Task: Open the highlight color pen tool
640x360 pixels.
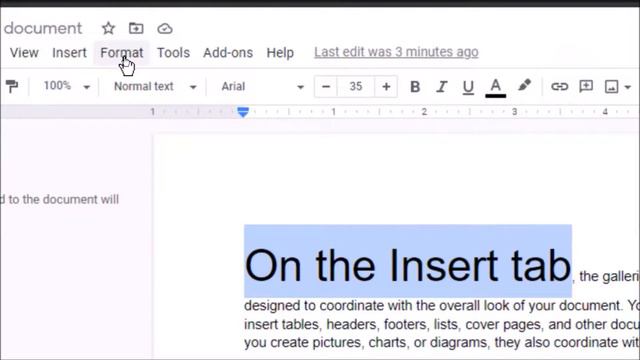Action: (x=524, y=86)
